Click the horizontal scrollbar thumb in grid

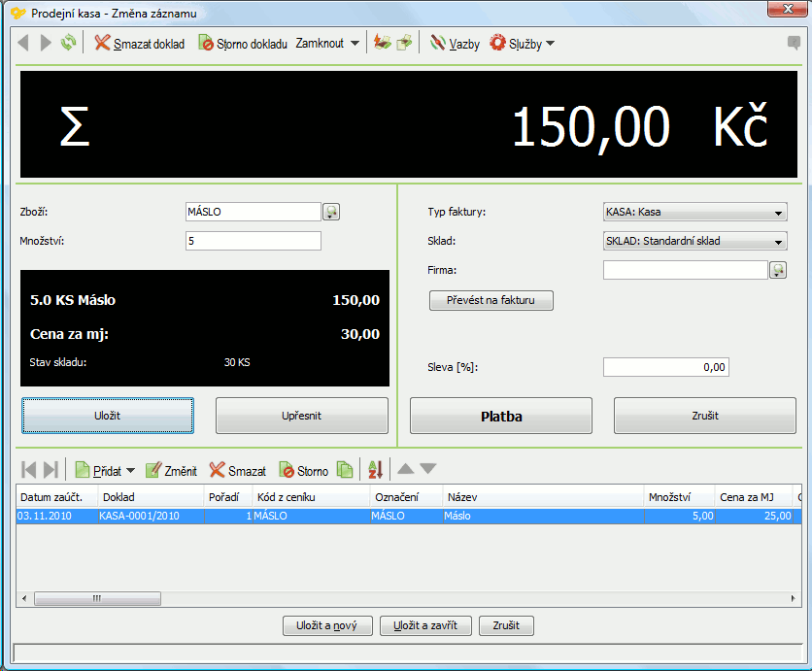(97, 598)
